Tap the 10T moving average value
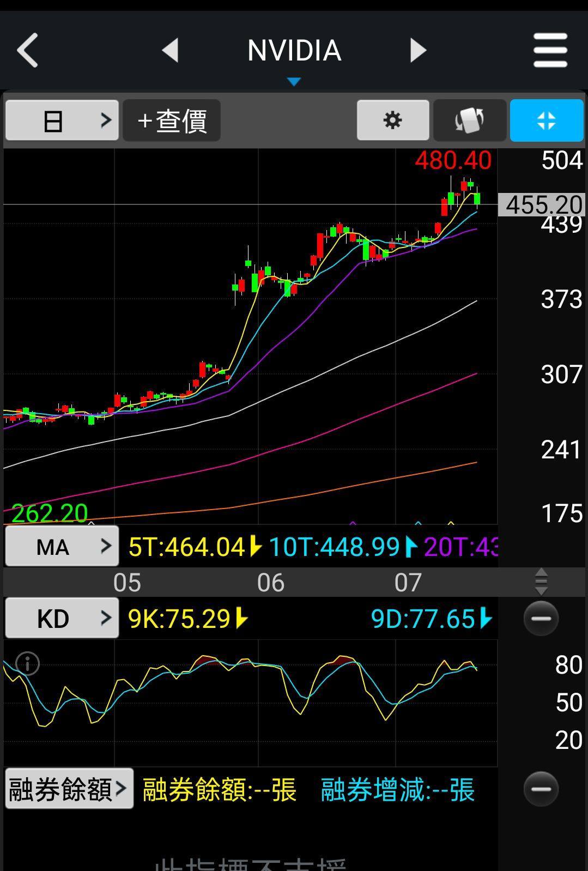588x871 pixels. pos(336,547)
